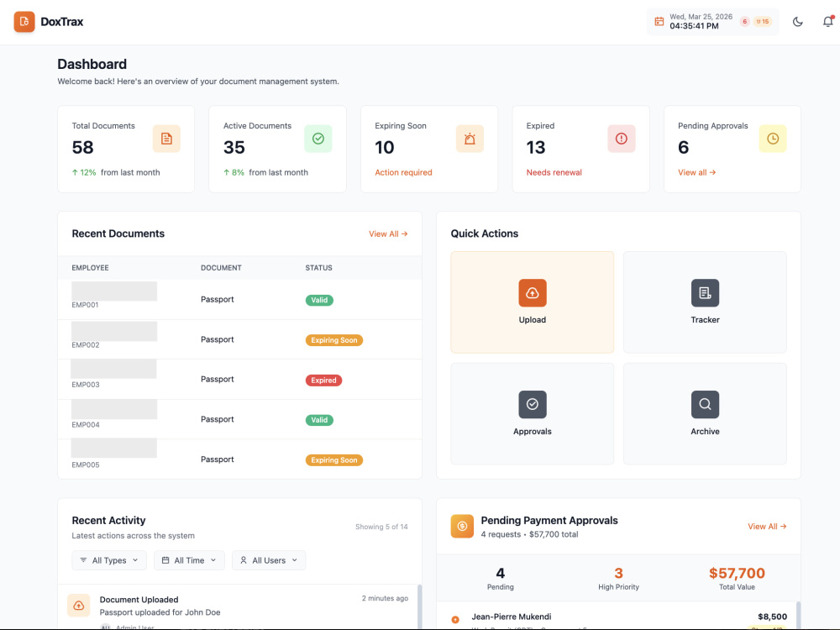
Task: Open the Tracker quick action label
Action: (705, 320)
